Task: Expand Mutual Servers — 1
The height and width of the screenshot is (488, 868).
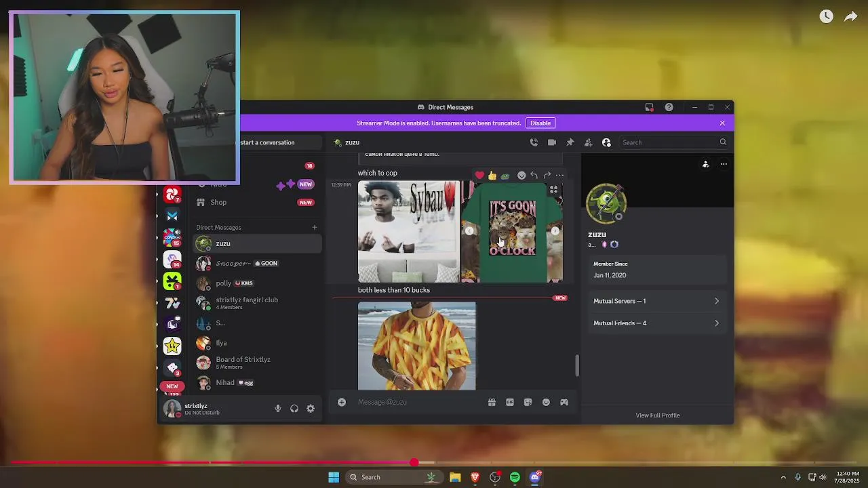Action: tap(656, 301)
